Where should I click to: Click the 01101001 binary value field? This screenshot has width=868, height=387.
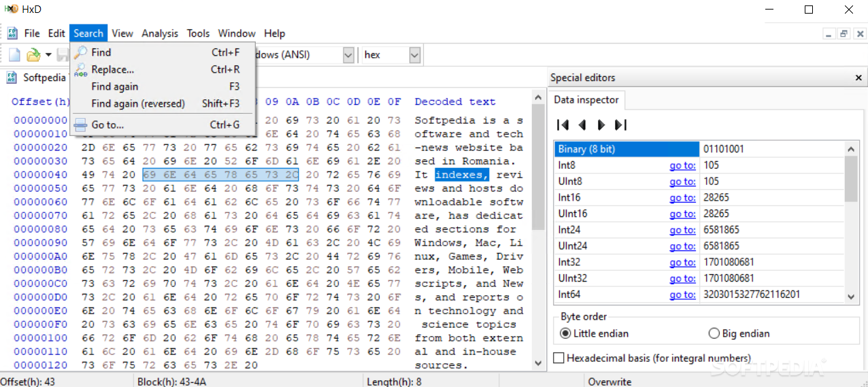point(771,149)
